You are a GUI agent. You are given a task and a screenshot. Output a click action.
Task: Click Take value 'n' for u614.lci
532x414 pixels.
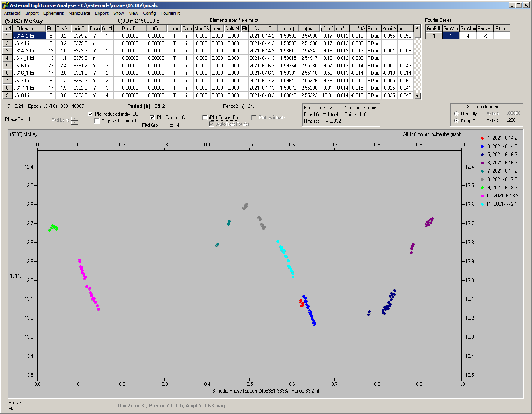94,43
